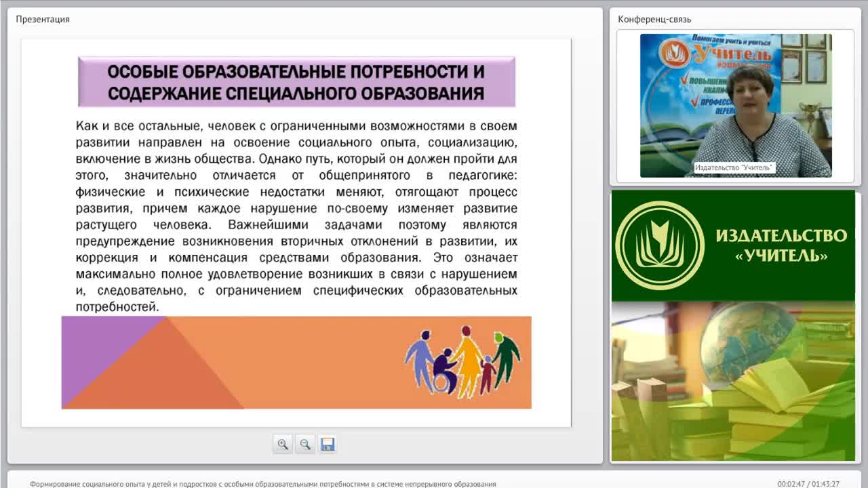The image size is (868, 488).
Task: Zoom in on the presentation slide
Action: pyautogui.click(x=283, y=445)
